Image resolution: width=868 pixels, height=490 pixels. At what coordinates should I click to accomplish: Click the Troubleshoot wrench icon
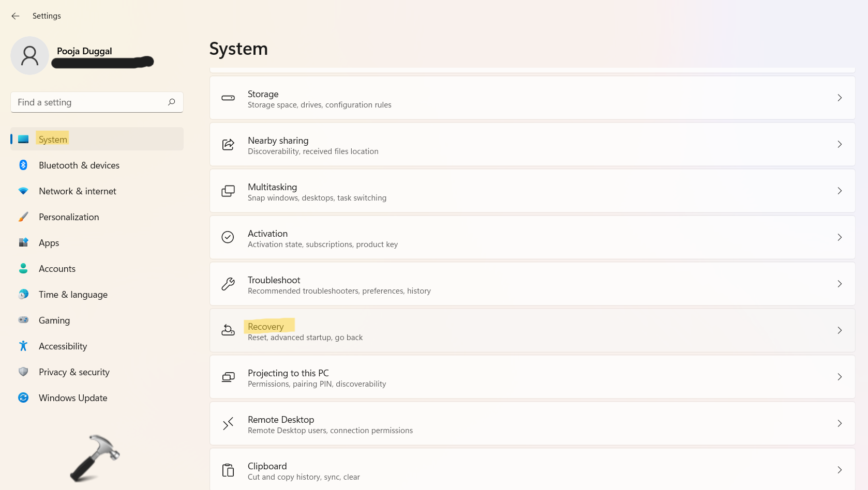[228, 284]
